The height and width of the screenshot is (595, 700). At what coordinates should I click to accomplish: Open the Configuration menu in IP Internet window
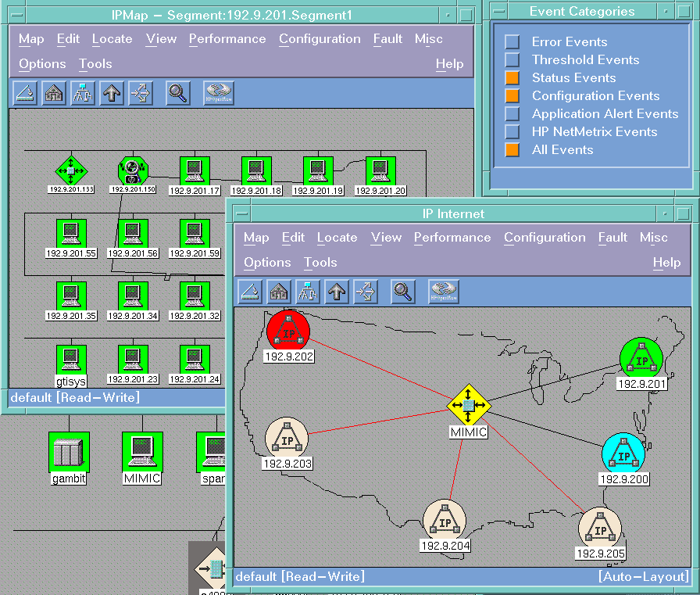pos(545,237)
